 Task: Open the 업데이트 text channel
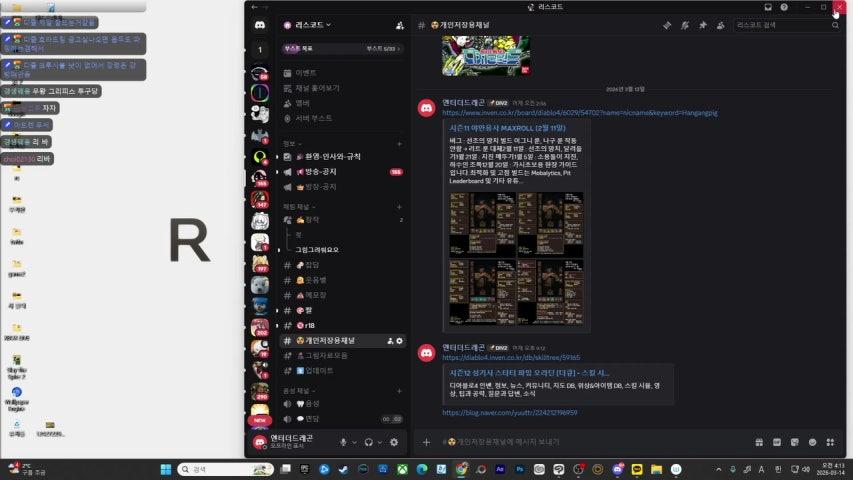pos(343,371)
